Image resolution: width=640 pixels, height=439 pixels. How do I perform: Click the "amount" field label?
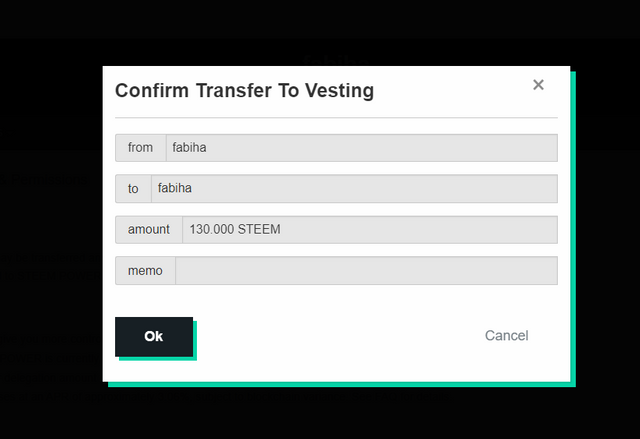149,230
